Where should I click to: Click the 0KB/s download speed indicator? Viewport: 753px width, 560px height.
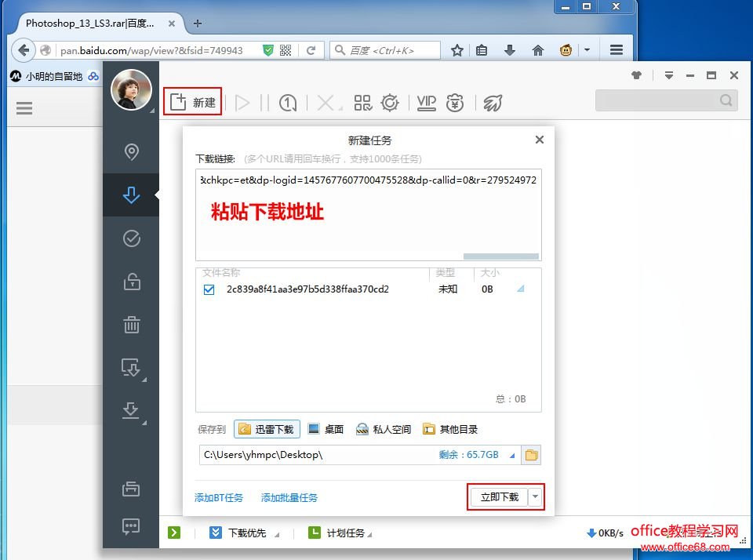(x=605, y=533)
